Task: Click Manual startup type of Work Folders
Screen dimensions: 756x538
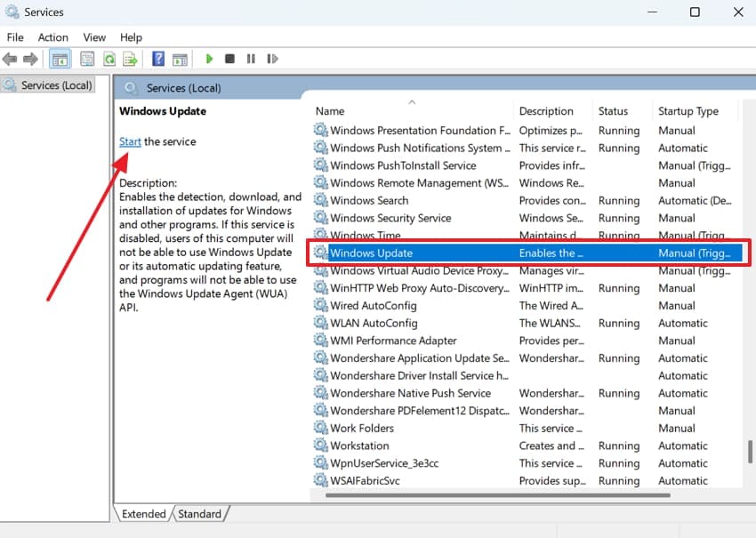Action: coord(677,428)
